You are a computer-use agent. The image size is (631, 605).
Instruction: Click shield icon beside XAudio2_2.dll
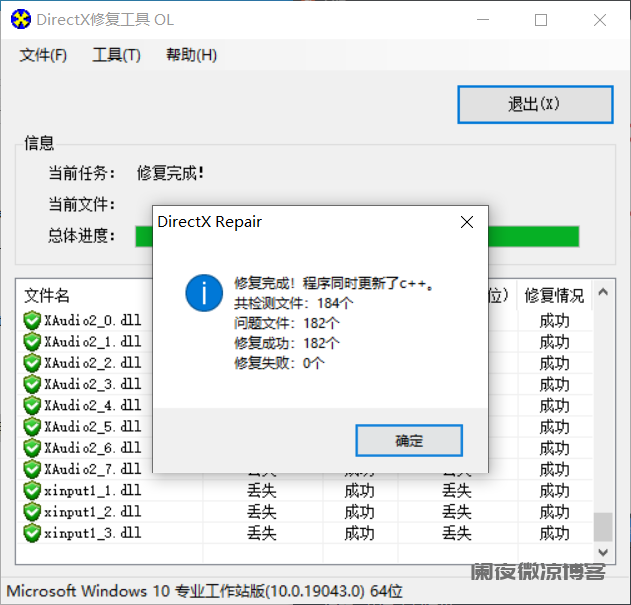point(32,363)
